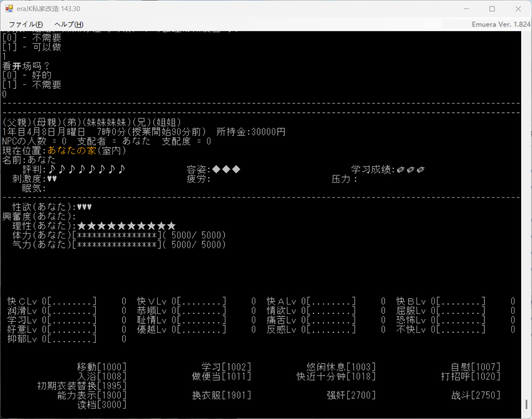The image size is (532, 419).
Task: Click the eraJK app icon in title bar
Action: tap(9, 9)
